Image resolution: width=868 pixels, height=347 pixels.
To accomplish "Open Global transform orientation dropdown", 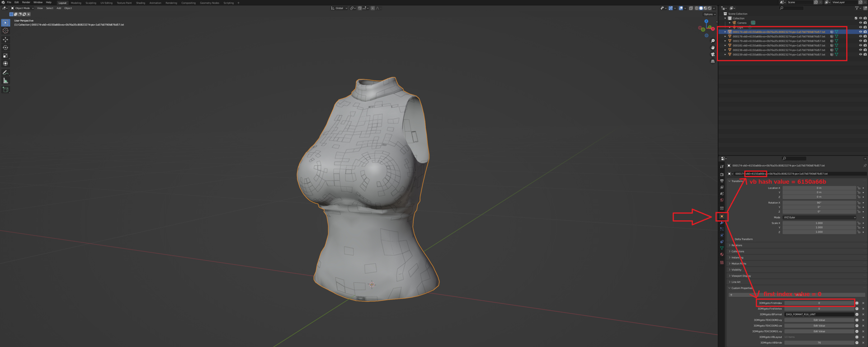I will pos(339,8).
